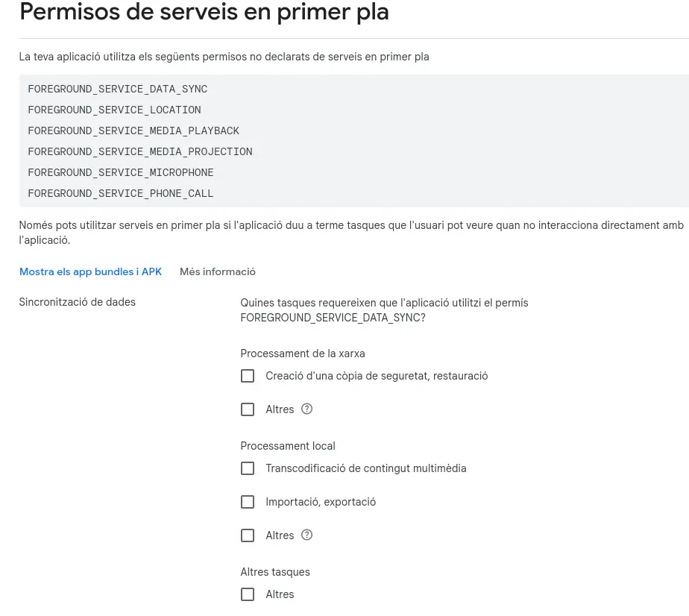Check the Creació d'una còpia de seguretat checkbox
The height and width of the screenshot is (616, 689).
(248, 376)
